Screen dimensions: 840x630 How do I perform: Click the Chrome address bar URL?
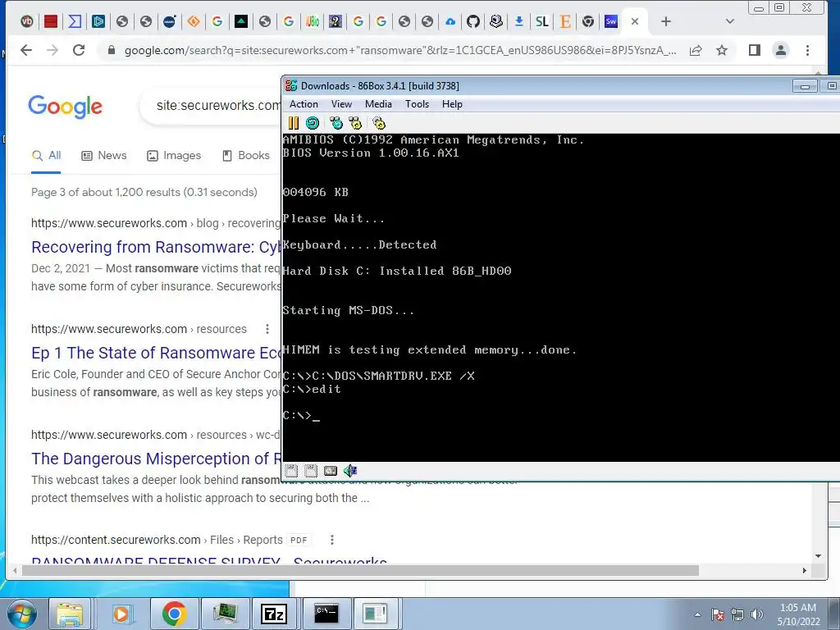coord(399,50)
